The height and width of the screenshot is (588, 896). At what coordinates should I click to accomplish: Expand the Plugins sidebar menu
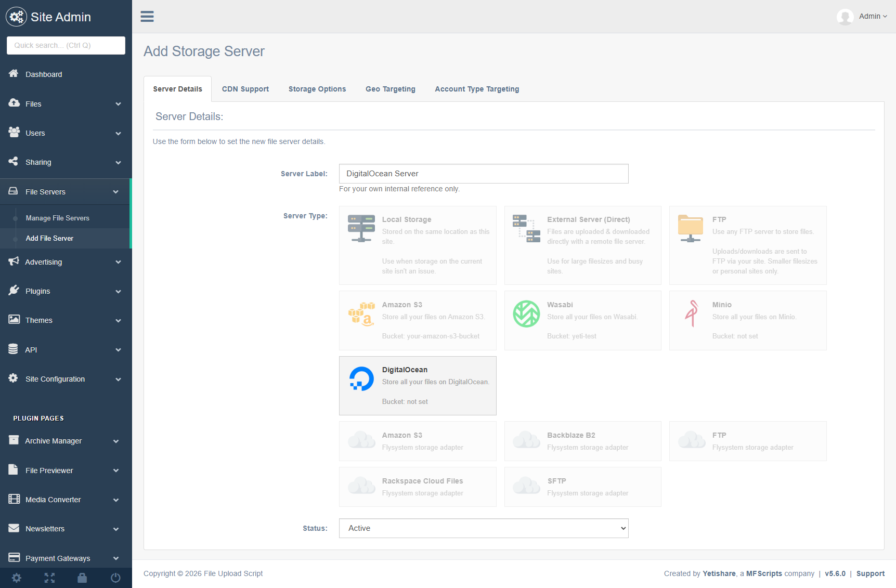point(66,291)
